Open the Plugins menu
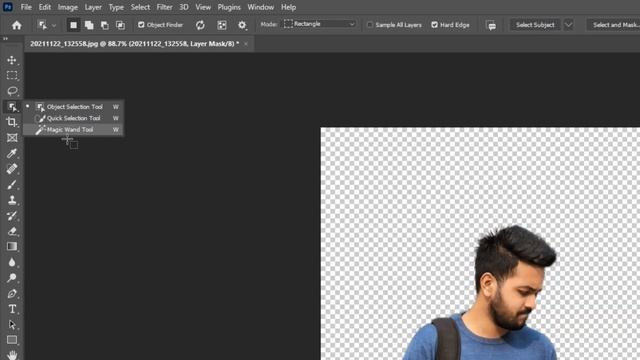This screenshot has width=640, height=360. coord(229,7)
